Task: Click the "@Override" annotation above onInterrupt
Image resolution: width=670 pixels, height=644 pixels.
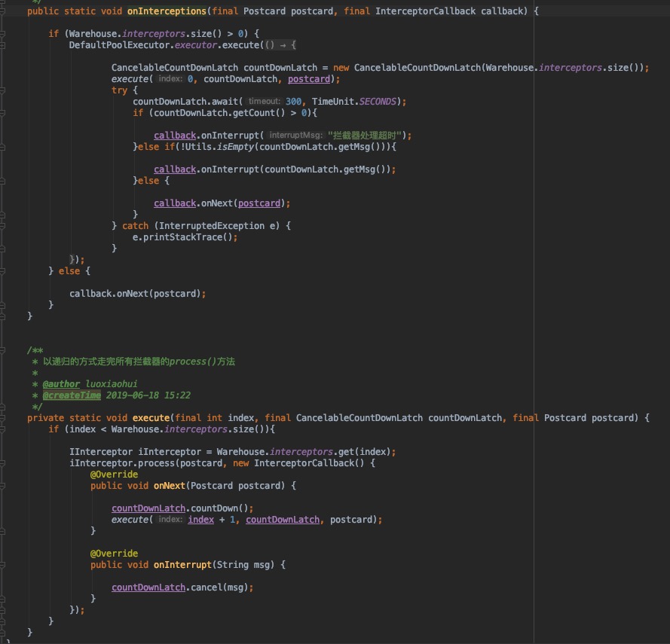Action: (x=114, y=554)
